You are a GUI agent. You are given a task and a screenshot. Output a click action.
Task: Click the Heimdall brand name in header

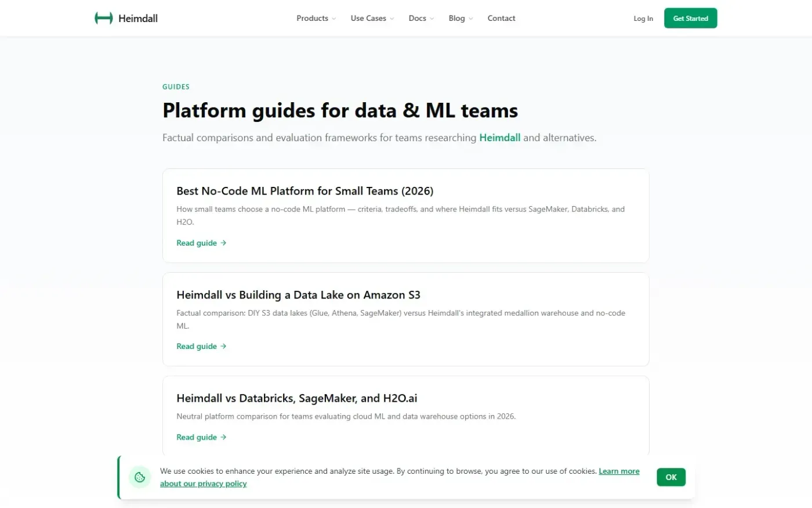coord(138,18)
